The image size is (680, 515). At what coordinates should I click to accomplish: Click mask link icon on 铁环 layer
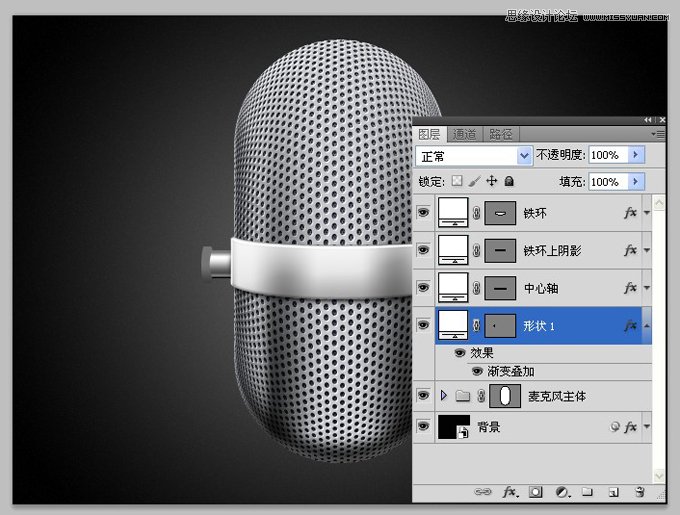click(476, 213)
